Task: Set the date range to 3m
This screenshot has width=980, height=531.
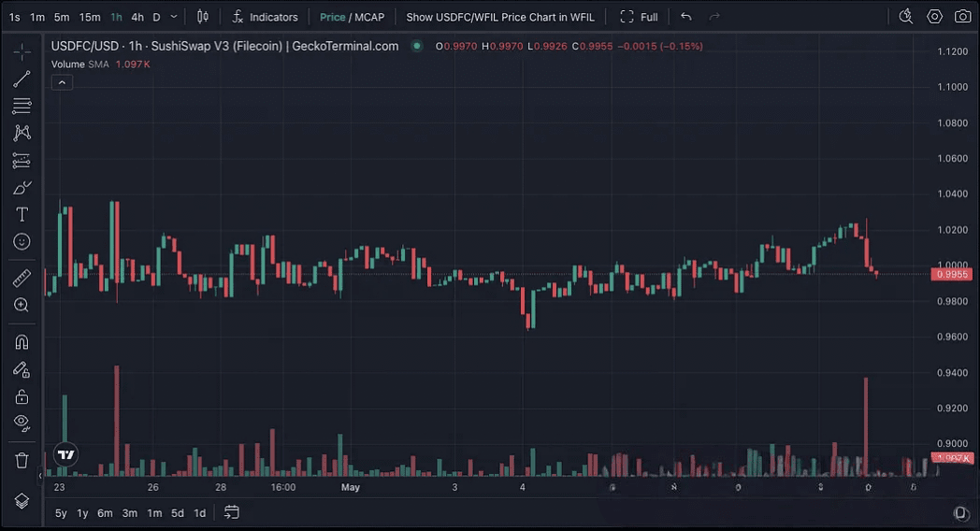Action: coord(129,513)
